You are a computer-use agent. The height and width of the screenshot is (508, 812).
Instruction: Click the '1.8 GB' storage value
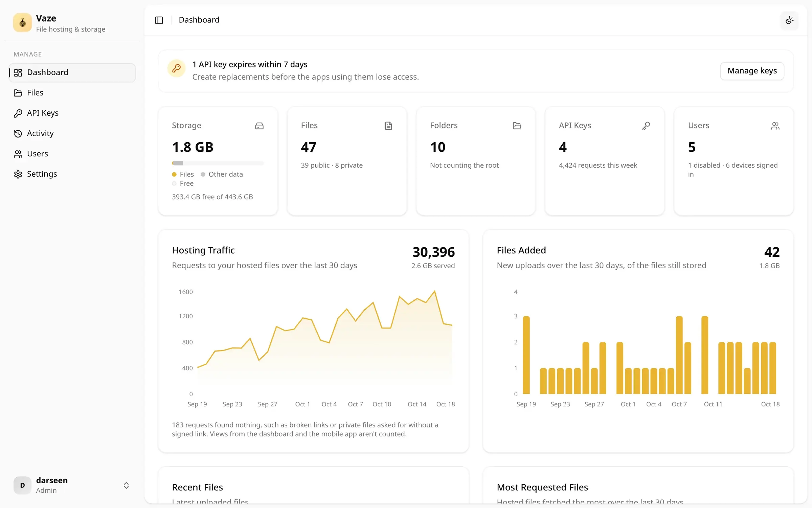click(x=193, y=147)
